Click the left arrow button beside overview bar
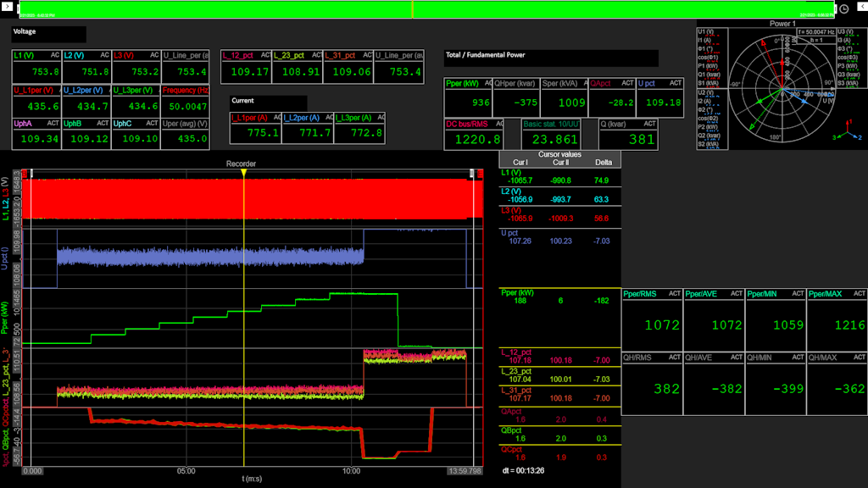This screenshot has height=488, width=868. (x=7, y=8)
